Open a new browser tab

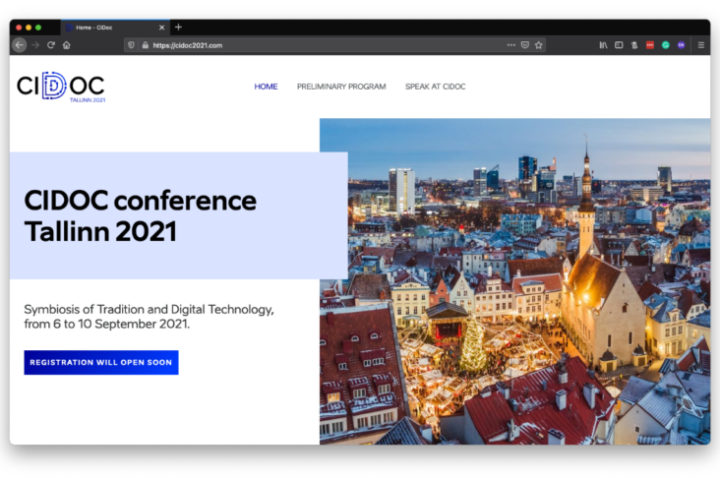(x=178, y=27)
